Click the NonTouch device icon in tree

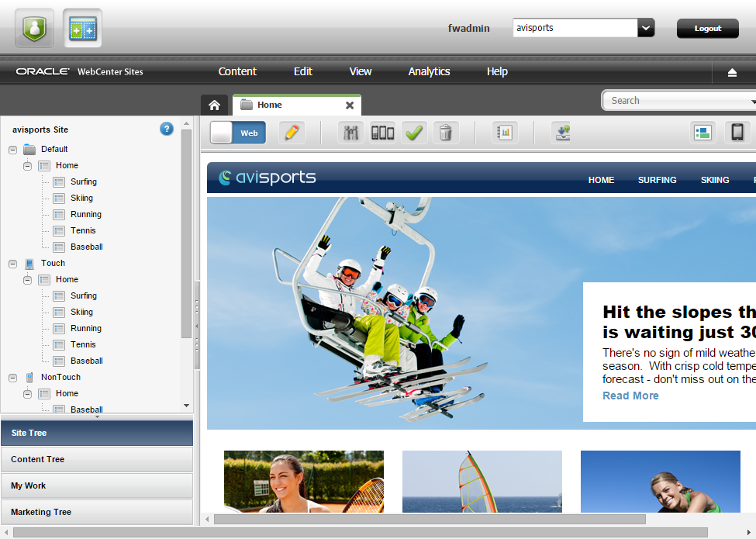pyautogui.click(x=29, y=378)
